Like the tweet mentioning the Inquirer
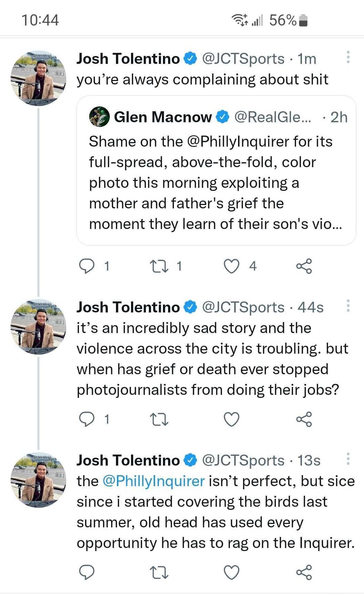The height and width of the screenshot is (595, 364). click(232, 572)
